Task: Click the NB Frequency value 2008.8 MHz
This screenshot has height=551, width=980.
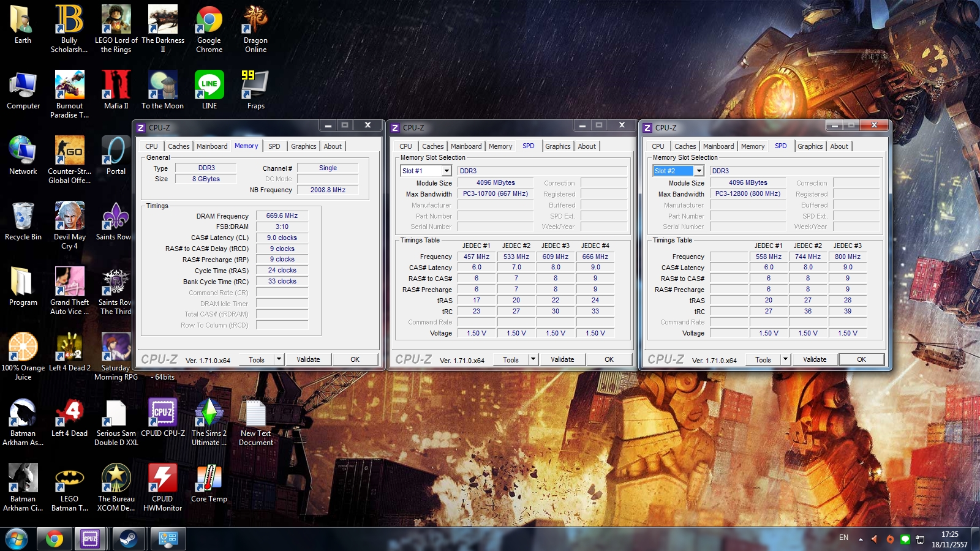Action: click(328, 190)
